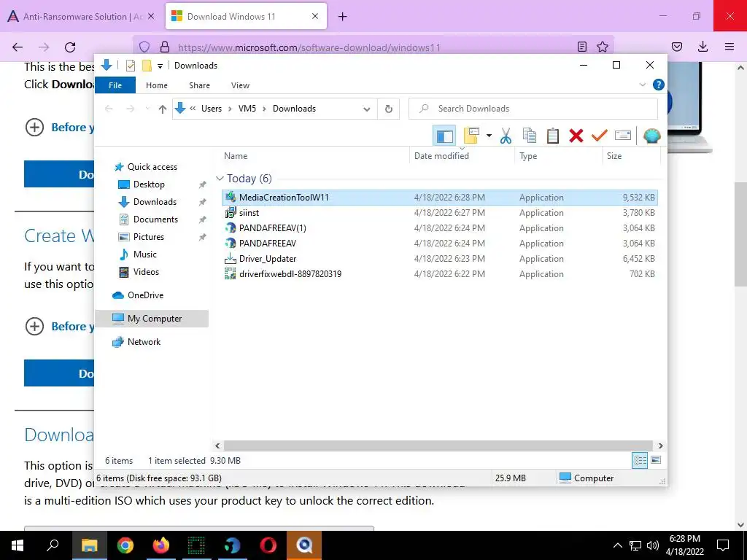Viewport: 747px width, 560px height.
Task: Open Pictures in navigation pane
Action: coord(148,237)
